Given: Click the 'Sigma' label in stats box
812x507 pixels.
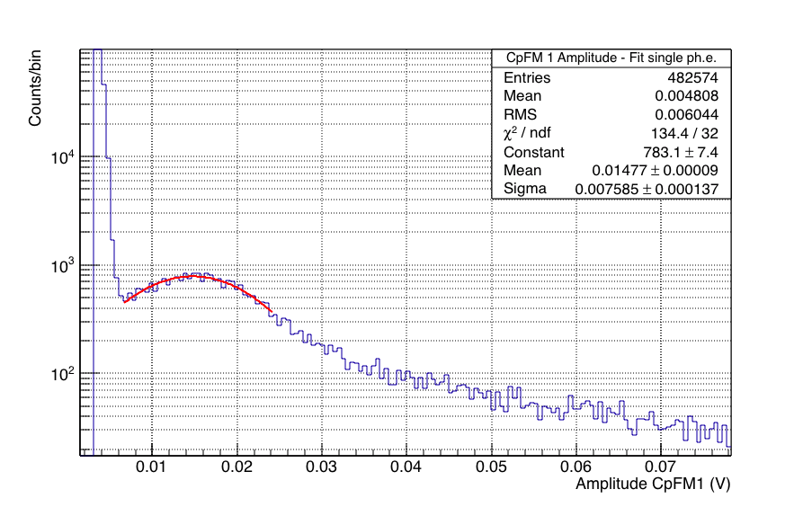Looking at the screenshot, I should pyautogui.click(x=524, y=189).
